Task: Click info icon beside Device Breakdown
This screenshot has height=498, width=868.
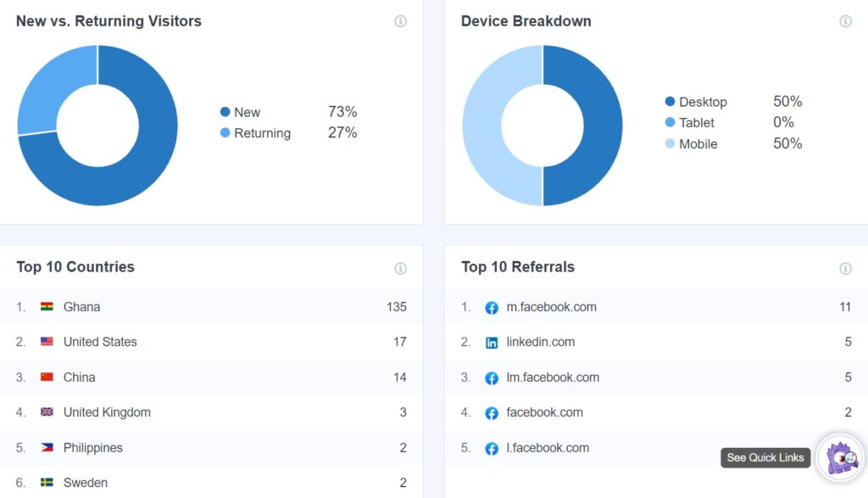Action: coord(845,21)
